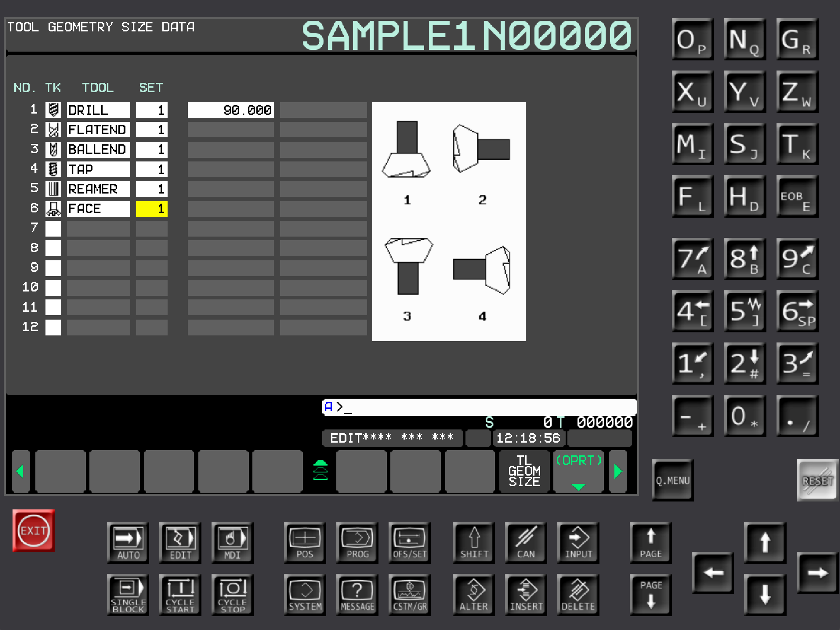This screenshot has height=630, width=840.
Task: Click the Y/V address key
Action: tap(745, 92)
